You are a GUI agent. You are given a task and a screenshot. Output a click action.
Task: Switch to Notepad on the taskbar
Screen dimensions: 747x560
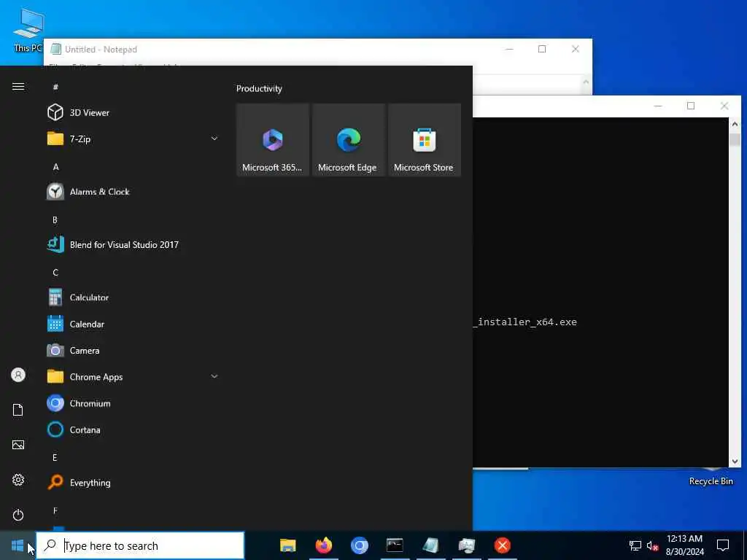tap(430, 545)
